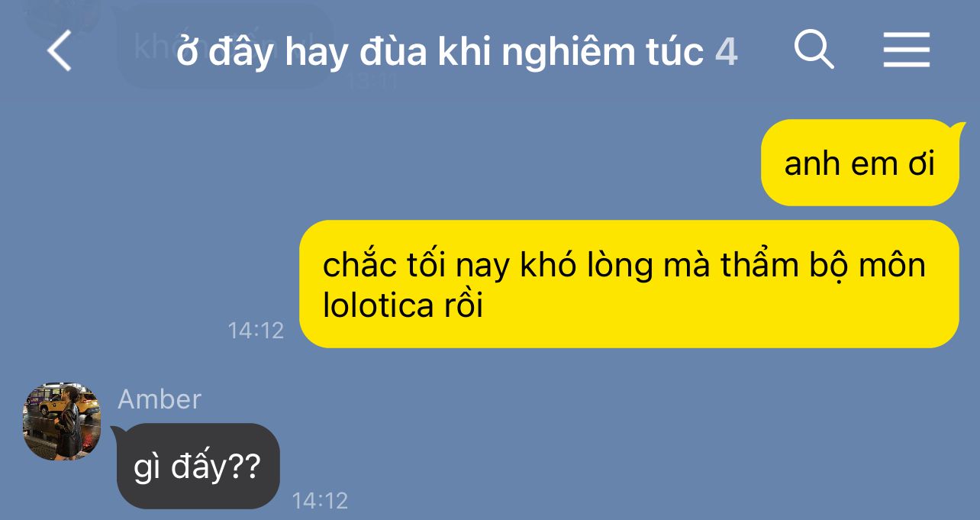
Task: Select the "anh em ơi" message bubble
Action: (859, 163)
